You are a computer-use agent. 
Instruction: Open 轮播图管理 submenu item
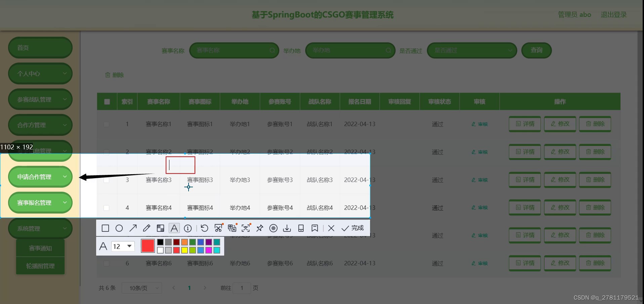pos(40,266)
